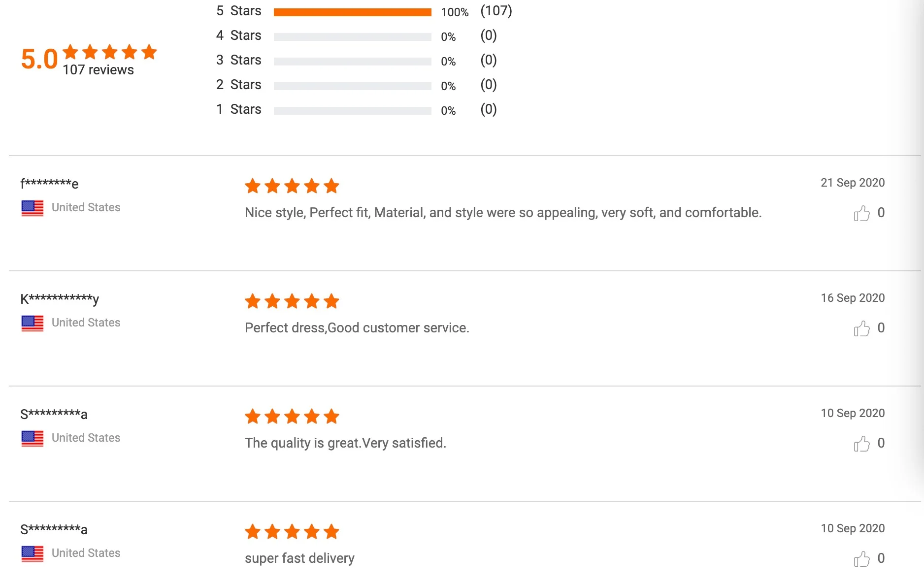This screenshot has height=583, width=924.
Task: Click US flag beside f*********e reviewer
Action: 33,208
